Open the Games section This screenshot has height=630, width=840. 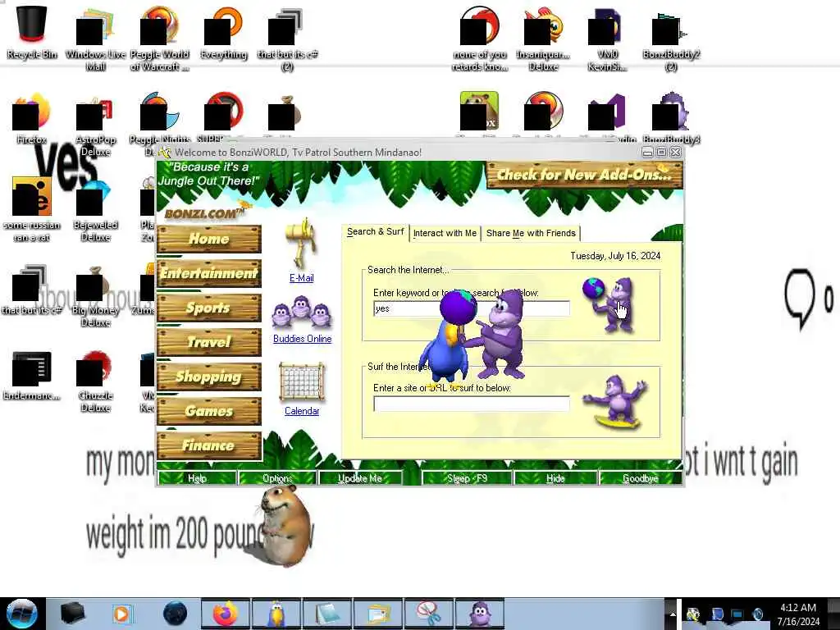tap(209, 411)
